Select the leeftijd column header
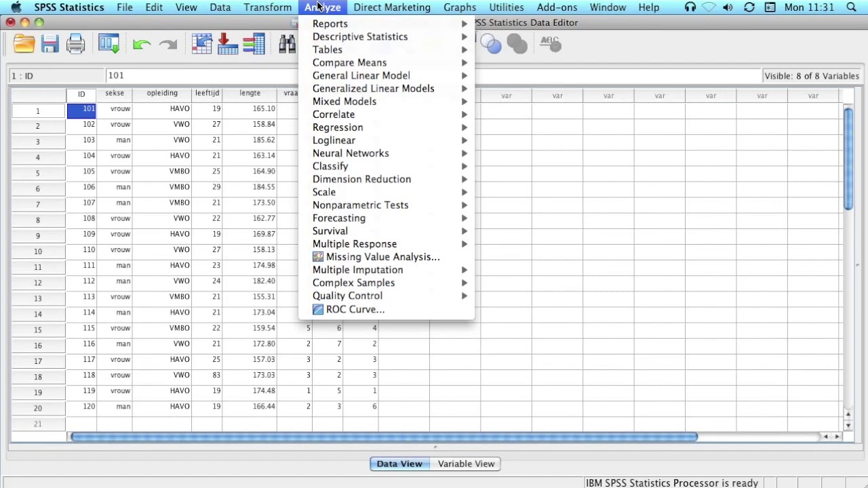The width and height of the screenshot is (868, 488). [207, 94]
